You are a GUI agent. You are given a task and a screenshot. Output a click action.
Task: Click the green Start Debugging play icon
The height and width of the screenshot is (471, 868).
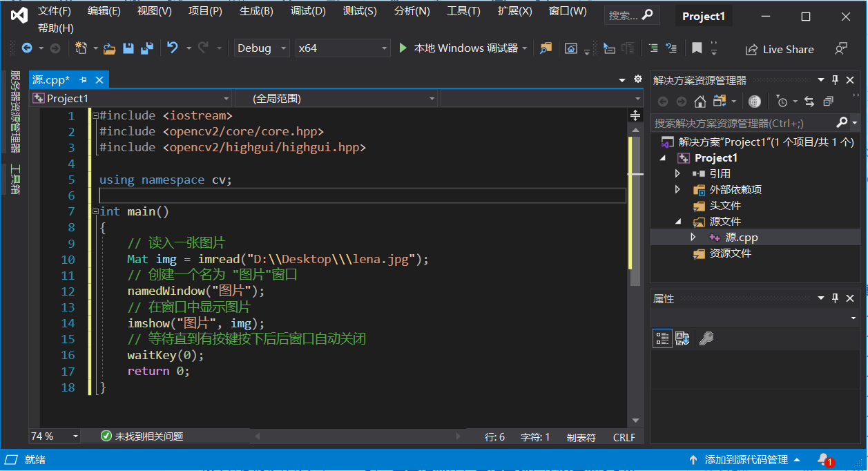(403, 48)
